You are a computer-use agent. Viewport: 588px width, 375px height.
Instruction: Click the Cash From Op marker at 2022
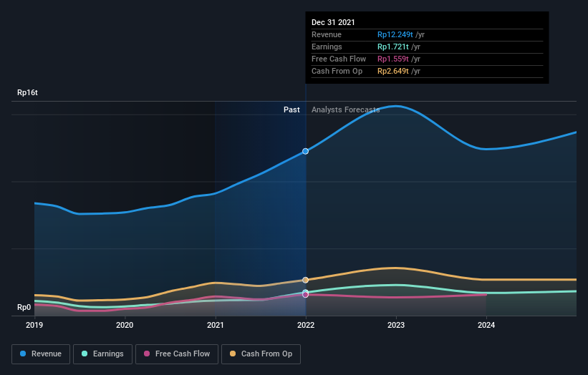pyautogui.click(x=306, y=280)
